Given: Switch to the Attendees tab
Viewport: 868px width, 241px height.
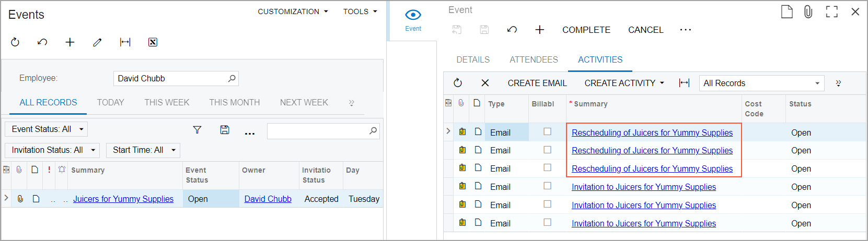Looking at the screenshot, I should (534, 59).
